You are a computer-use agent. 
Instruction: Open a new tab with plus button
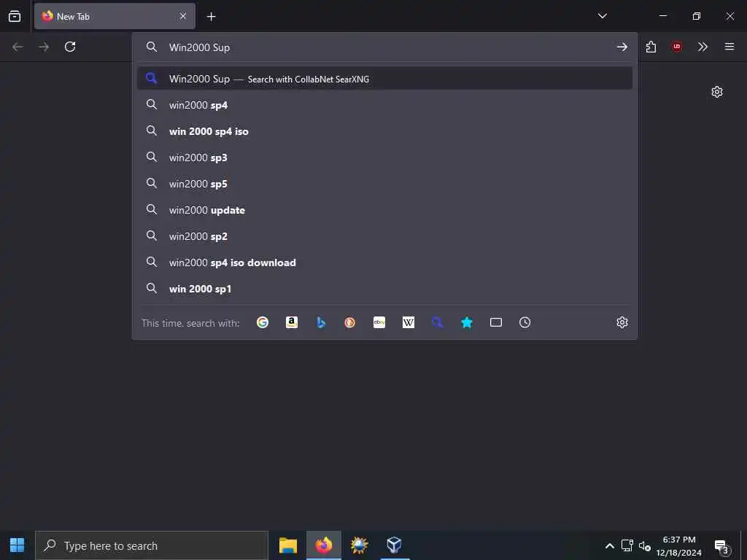tap(211, 17)
